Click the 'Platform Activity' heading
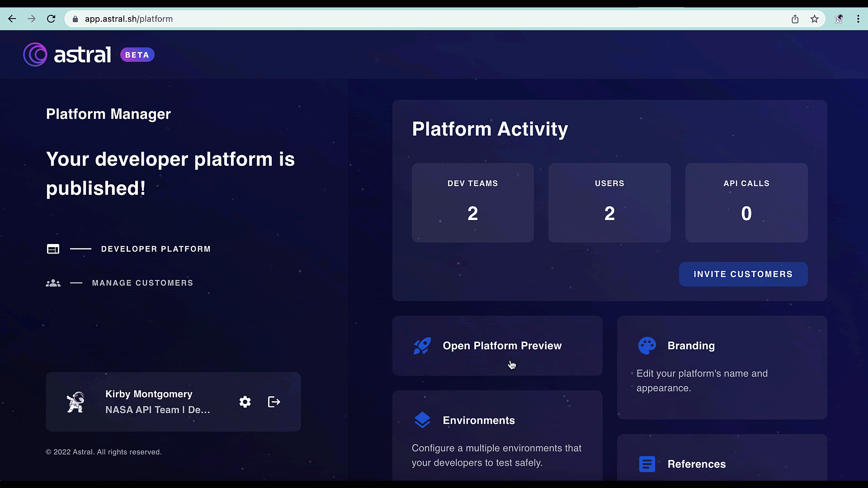 (x=490, y=129)
